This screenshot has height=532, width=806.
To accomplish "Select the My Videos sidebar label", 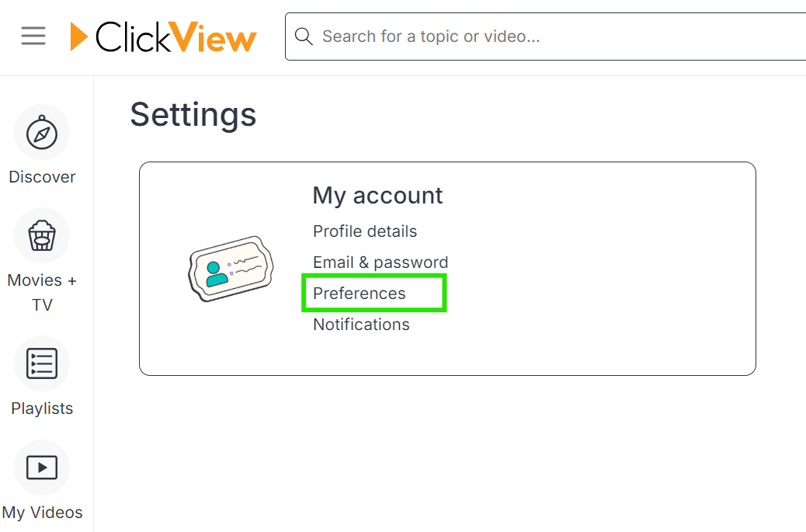I will (x=42, y=513).
